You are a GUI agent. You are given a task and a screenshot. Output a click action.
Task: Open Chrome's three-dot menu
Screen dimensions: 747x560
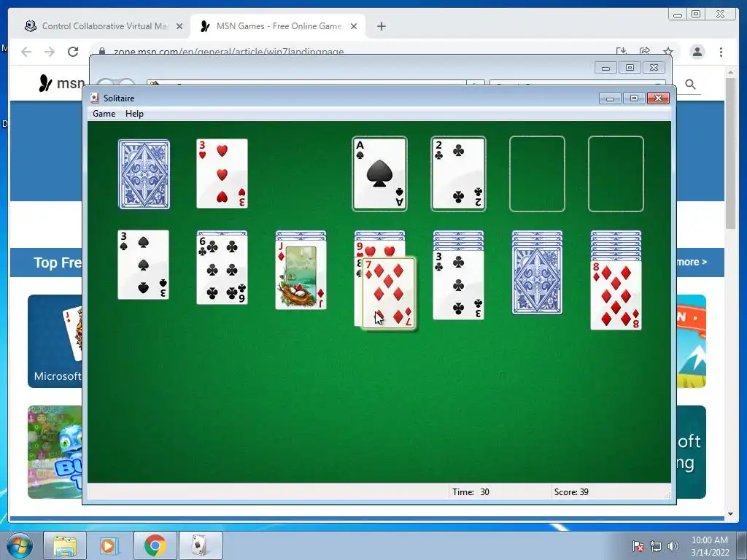721,52
